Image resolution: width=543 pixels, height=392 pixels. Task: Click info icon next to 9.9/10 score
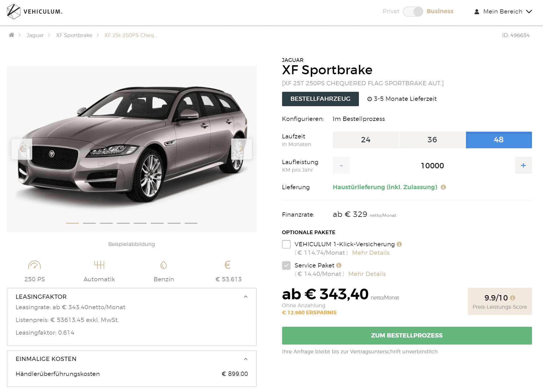click(513, 298)
